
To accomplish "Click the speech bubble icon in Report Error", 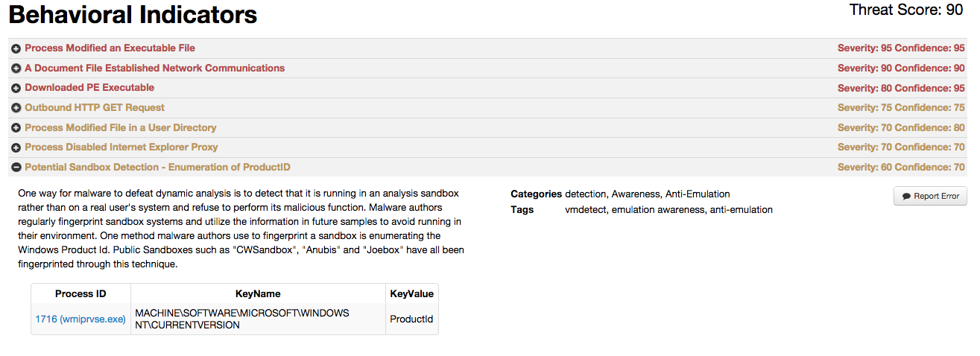I will [x=906, y=197].
